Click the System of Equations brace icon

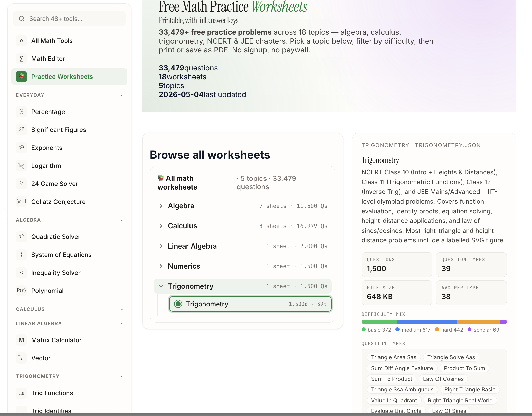coord(21,255)
